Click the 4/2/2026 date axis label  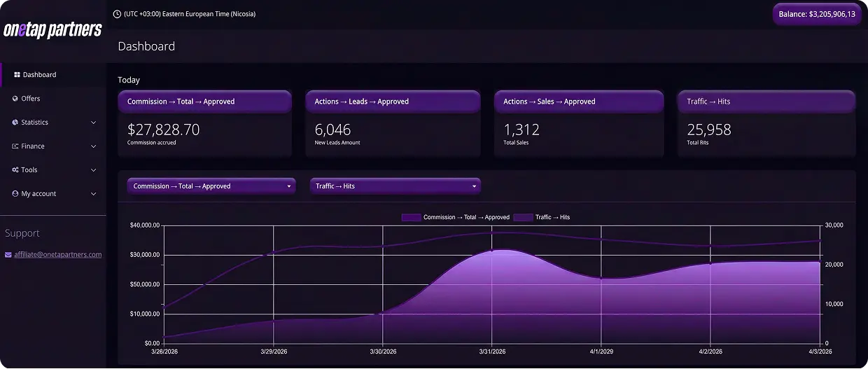pyautogui.click(x=710, y=351)
